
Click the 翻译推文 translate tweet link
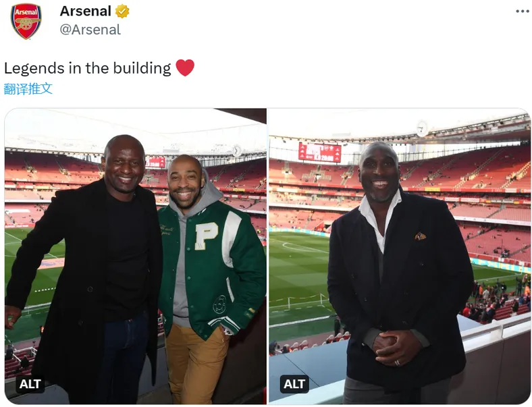click(x=28, y=88)
